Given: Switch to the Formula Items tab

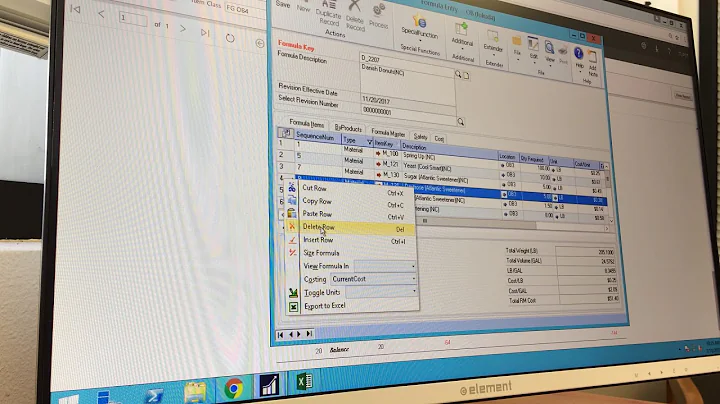Looking at the screenshot, I should click(x=306, y=123).
